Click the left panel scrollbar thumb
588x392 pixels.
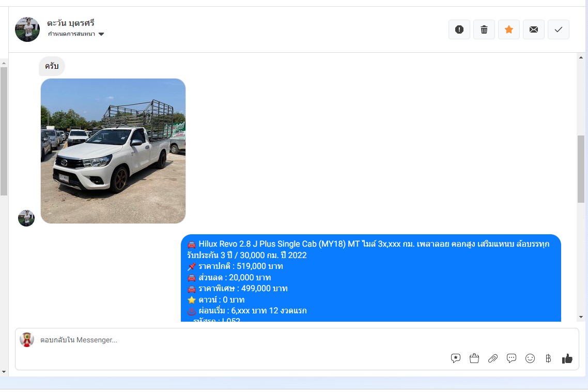[x=4, y=131]
